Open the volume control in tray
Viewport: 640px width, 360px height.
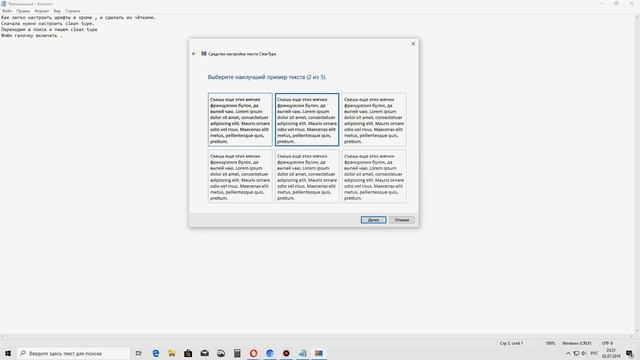pyautogui.click(x=584, y=353)
